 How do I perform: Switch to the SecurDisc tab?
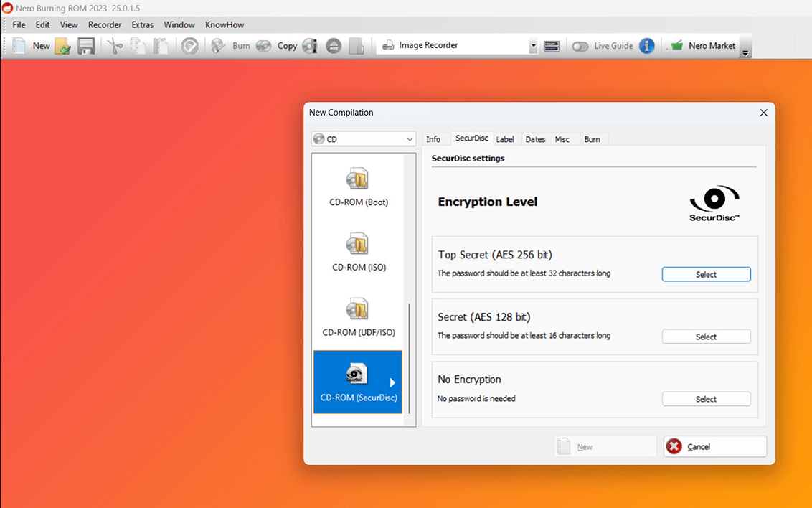[x=472, y=138]
